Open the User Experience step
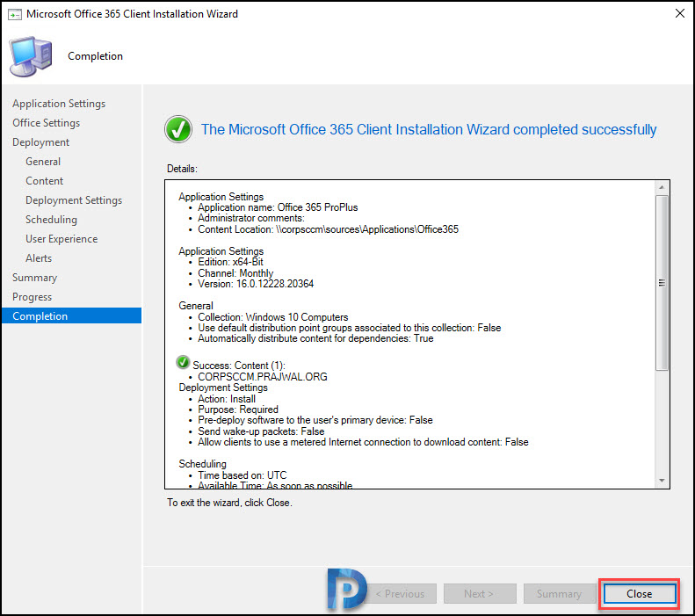Image resolution: width=695 pixels, height=616 pixels. (x=62, y=239)
